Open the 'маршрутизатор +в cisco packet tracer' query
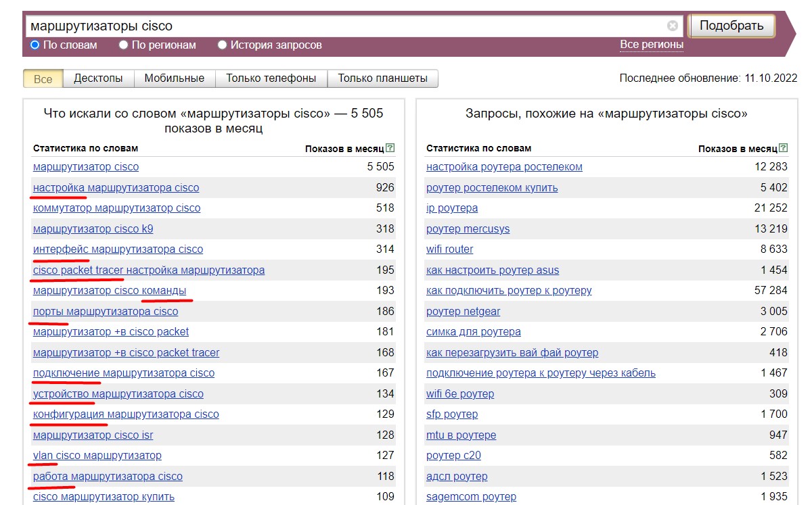Viewport: 812px width, 505px height. [x=127, y=353]
